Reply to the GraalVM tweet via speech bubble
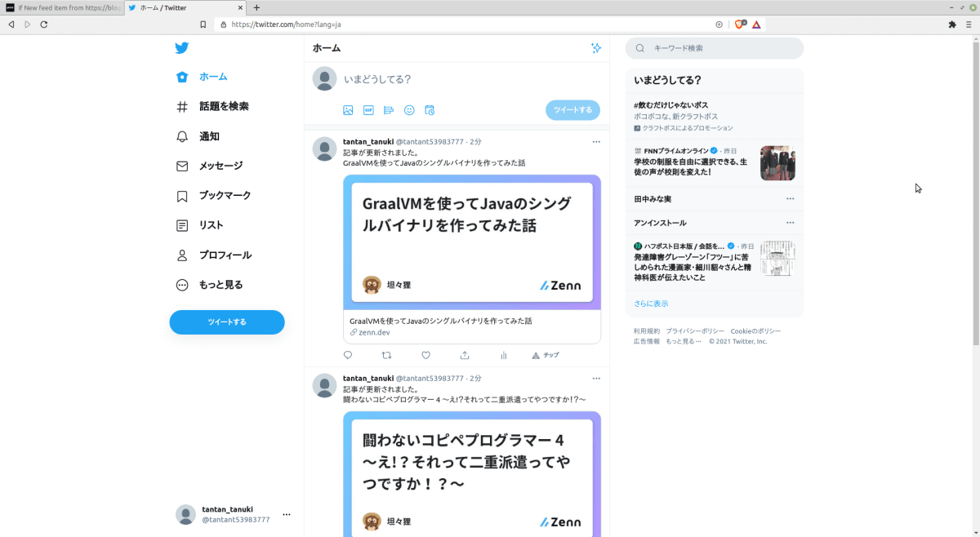The height and width of the screenshot is (537, 980). point(347,355)
